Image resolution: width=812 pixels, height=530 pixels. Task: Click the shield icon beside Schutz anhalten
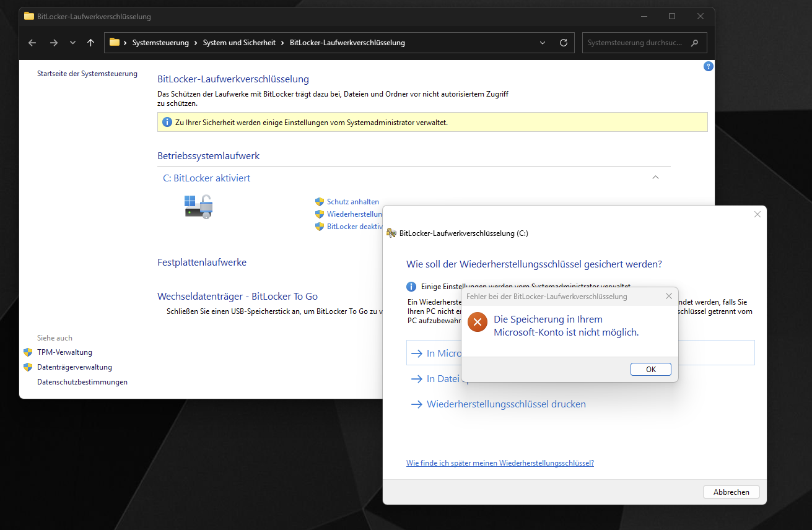click(320, 202)
